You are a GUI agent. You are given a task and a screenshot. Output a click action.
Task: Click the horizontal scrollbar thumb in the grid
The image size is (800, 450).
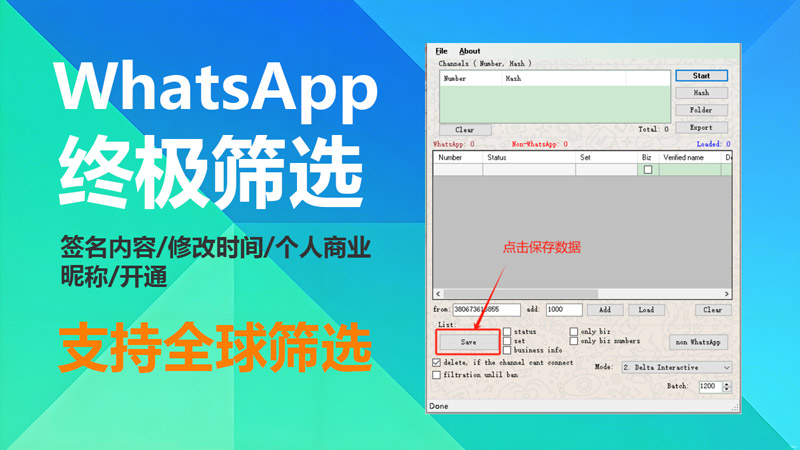coord(520,294)
